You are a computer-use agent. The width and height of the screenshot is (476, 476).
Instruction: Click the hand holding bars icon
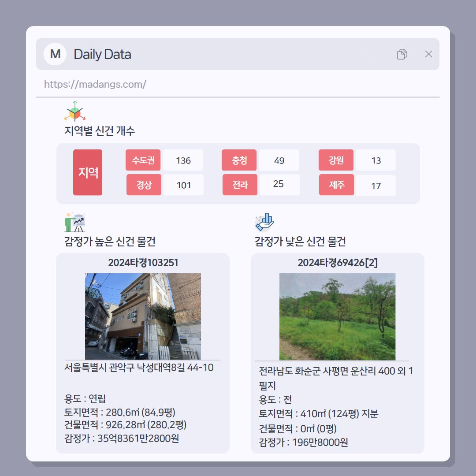(264, 222)
